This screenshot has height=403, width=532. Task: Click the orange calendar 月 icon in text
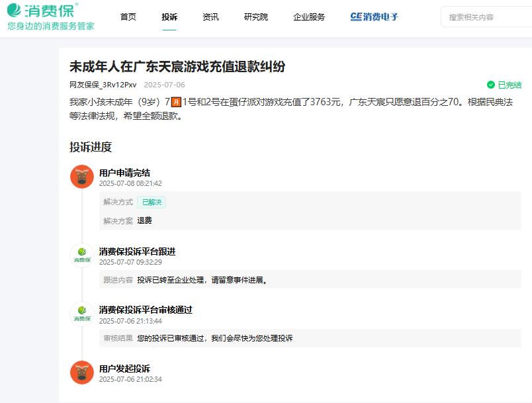click(176, 102)
